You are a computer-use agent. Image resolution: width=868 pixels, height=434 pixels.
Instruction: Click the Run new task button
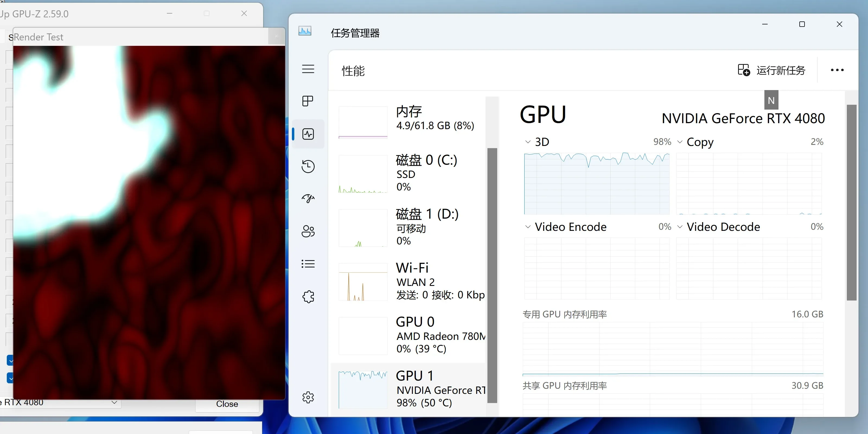tap(772, 70)
